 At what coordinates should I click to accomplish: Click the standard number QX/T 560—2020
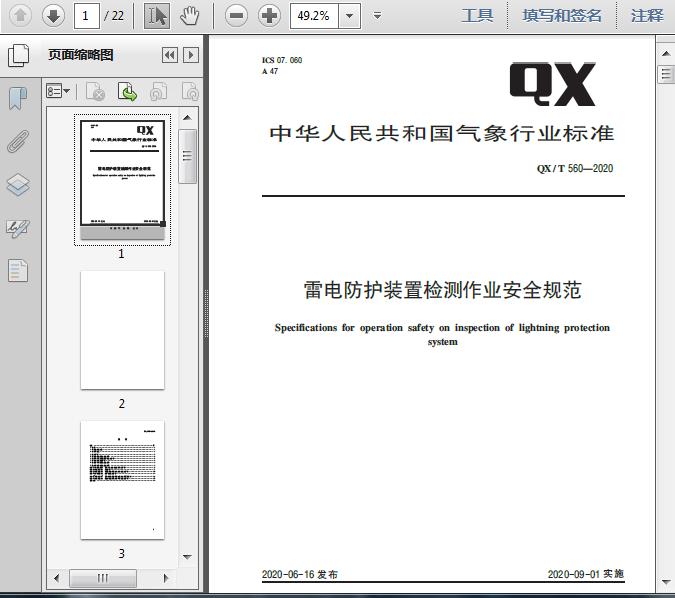[x=575, y=168]
